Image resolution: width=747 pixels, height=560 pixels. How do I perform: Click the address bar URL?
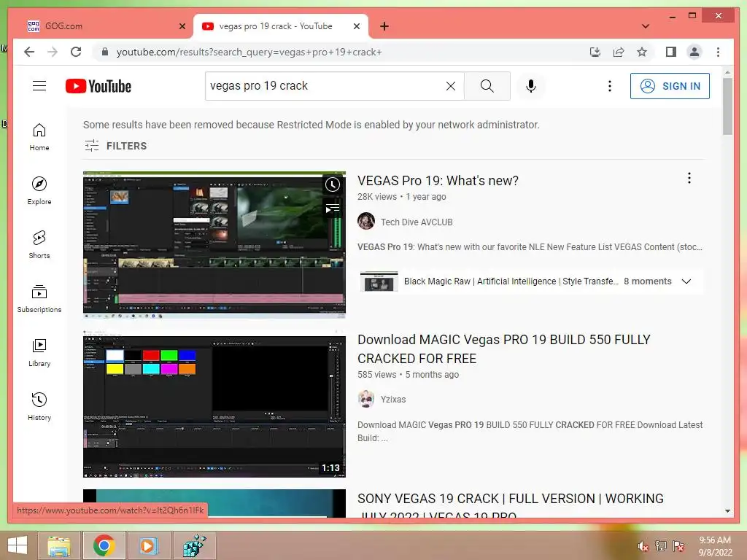coord(249,52)
